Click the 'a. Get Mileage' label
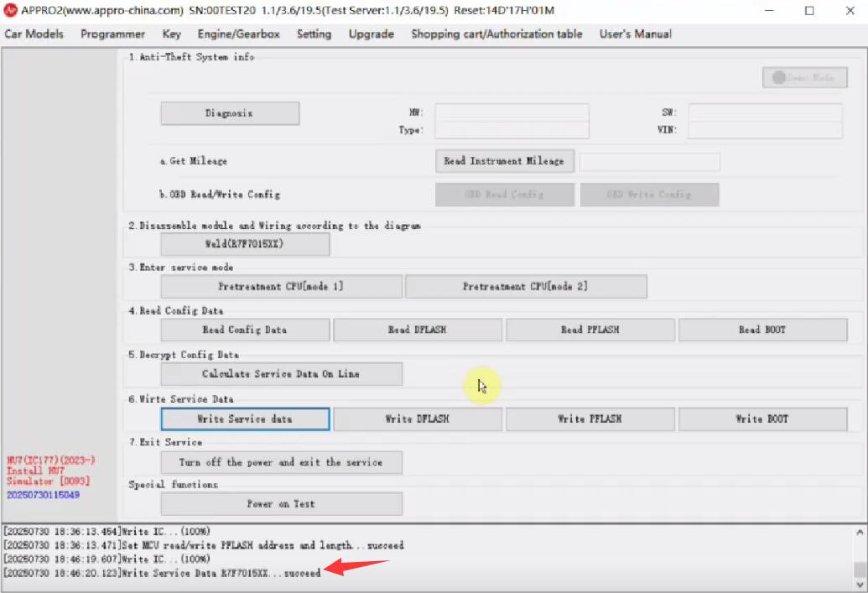The width and height of the screenshot is (868, 593). click(x=193, y=161)
